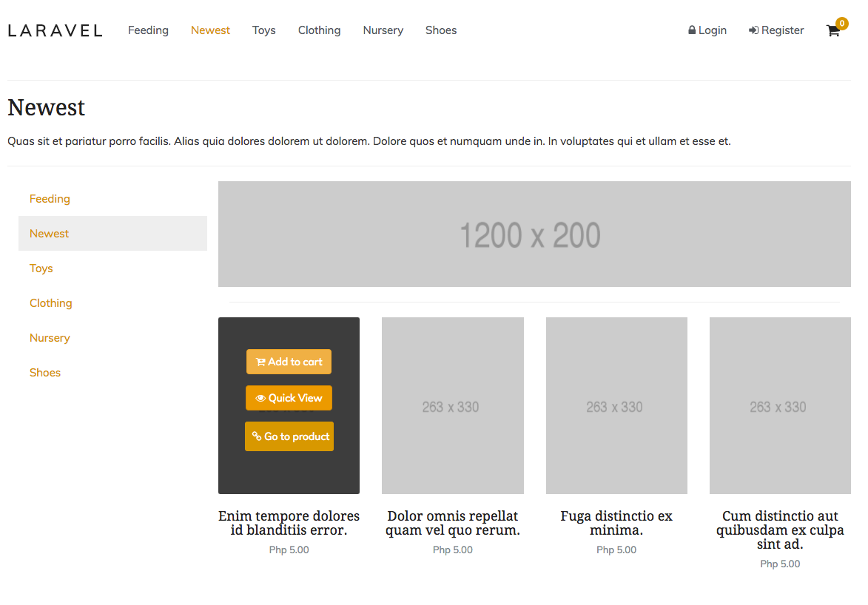Select Newest in top navigation
868x605 pixels.
210,30
